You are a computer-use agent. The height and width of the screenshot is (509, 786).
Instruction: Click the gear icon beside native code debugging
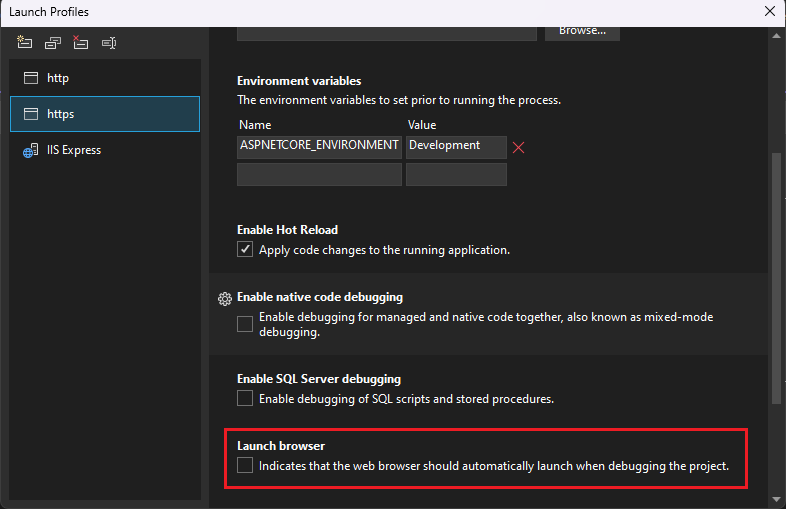[x=225, y=298]
